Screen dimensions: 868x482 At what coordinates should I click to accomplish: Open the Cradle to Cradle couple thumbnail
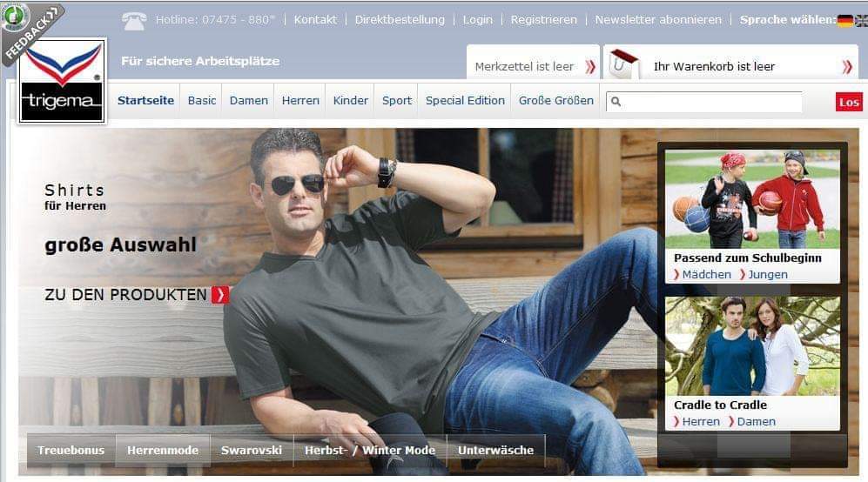(x=752, y=346)
